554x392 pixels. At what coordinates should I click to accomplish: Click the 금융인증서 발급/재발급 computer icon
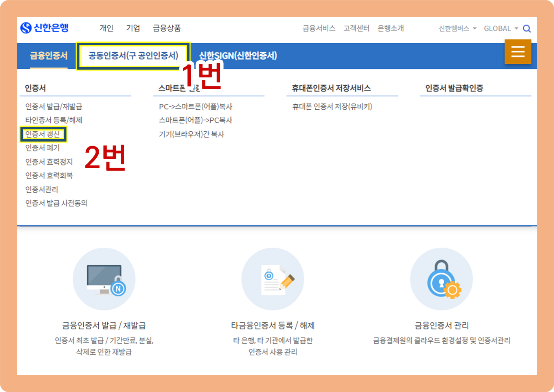coord(104,279)
